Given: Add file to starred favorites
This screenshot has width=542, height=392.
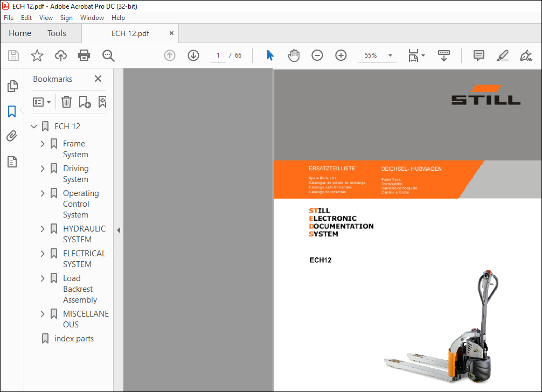Looking at the screenshot, I should [x=37, y=55].
